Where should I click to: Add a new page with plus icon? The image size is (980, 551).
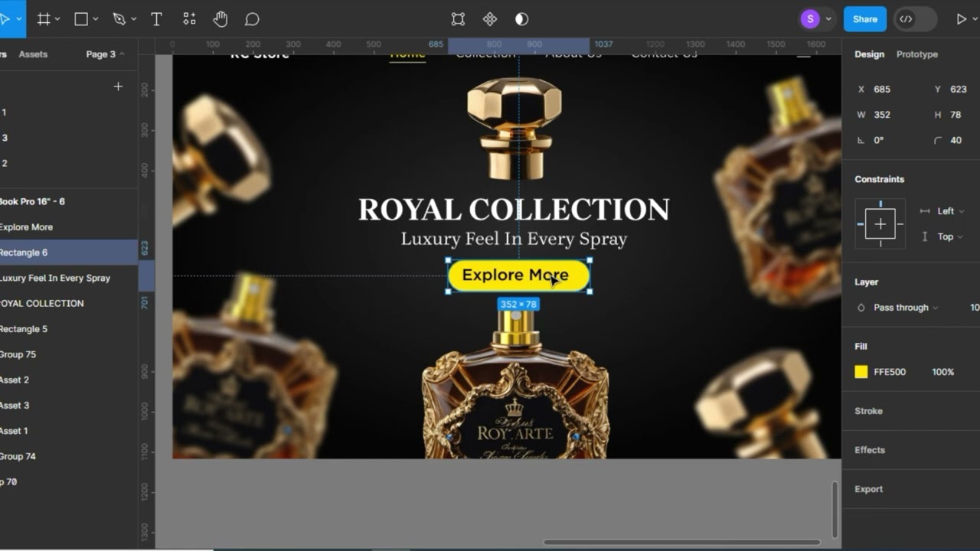[118, 86]
